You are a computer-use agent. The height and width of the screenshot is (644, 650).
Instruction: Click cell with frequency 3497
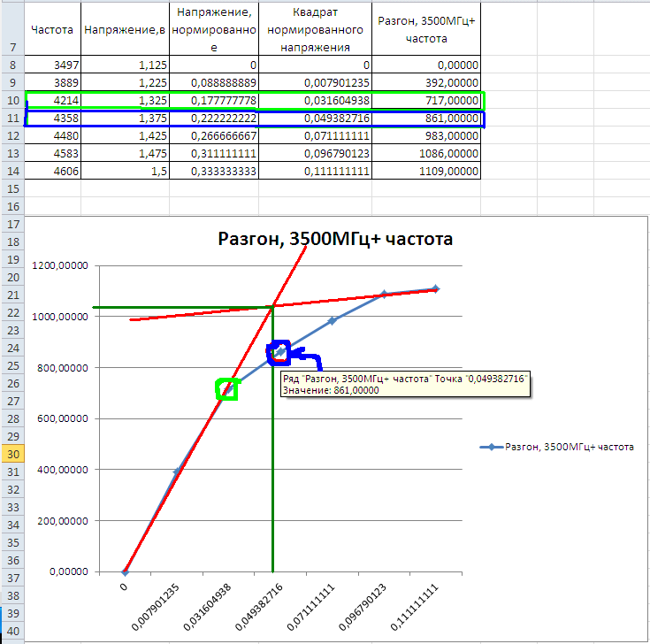(x=53, y=65)
